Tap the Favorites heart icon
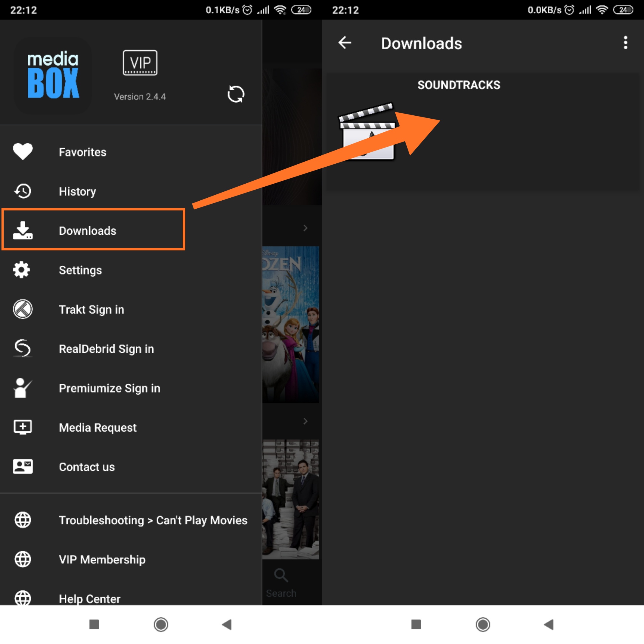 tap(23, 152)
